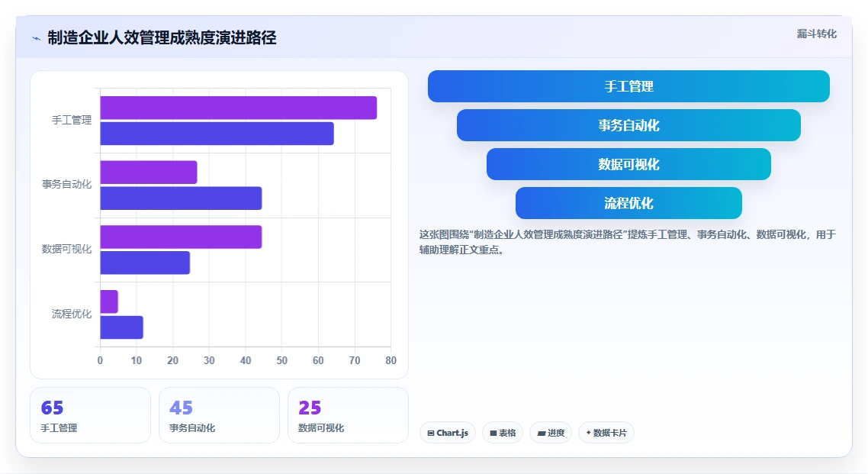Click the description paragraph below the funnel
868x474 pixels.
pyautogui.click(x=628, y=242)
